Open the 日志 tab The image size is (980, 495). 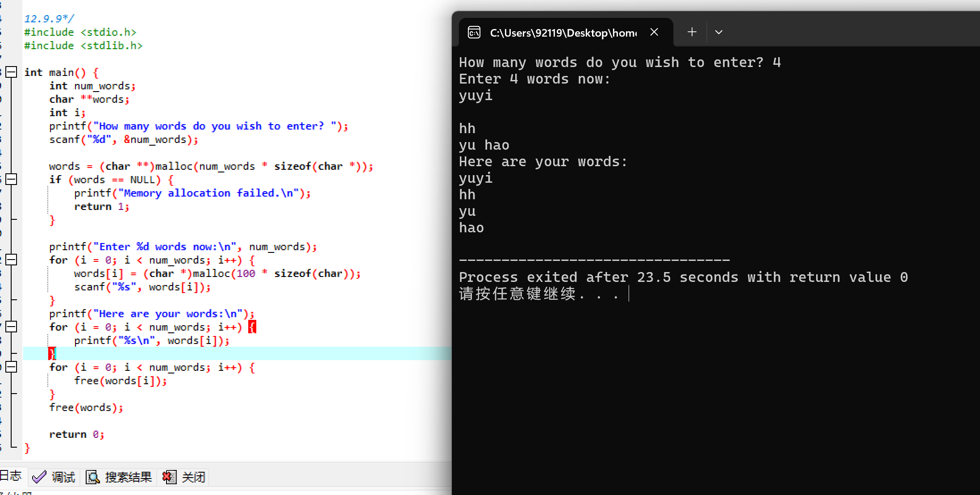click(x=12, y=475)
